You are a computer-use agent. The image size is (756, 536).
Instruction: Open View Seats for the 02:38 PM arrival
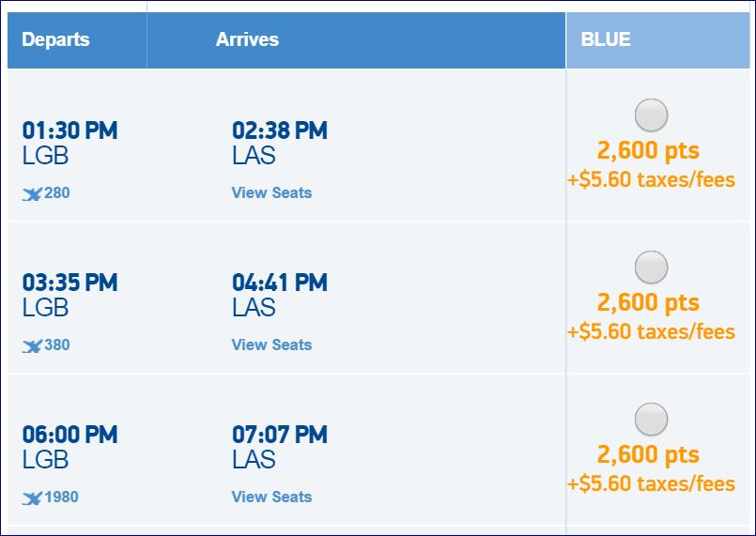[x=271, y=192]
